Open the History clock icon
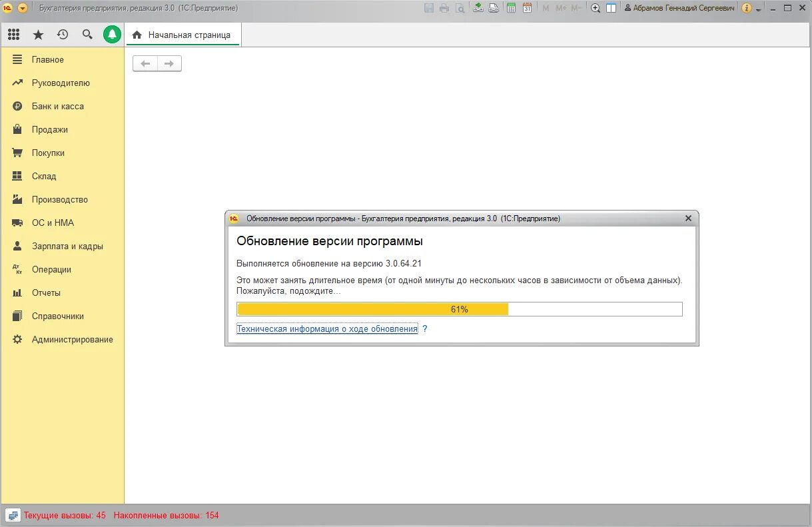812x527 pixels. click(x=63, y=35)
